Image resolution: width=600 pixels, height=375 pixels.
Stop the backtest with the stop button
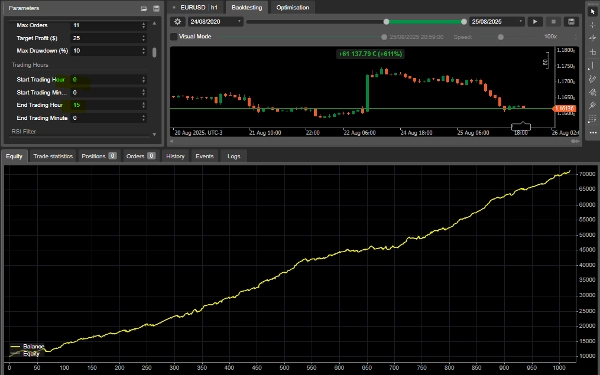pos(553,22)
